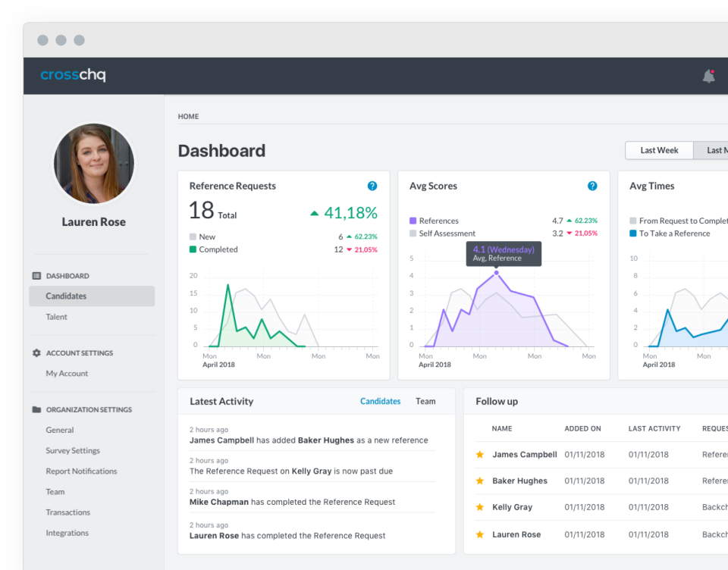
Task: Click Mike Chapman in Latest Activity
Action: [218, 502]
